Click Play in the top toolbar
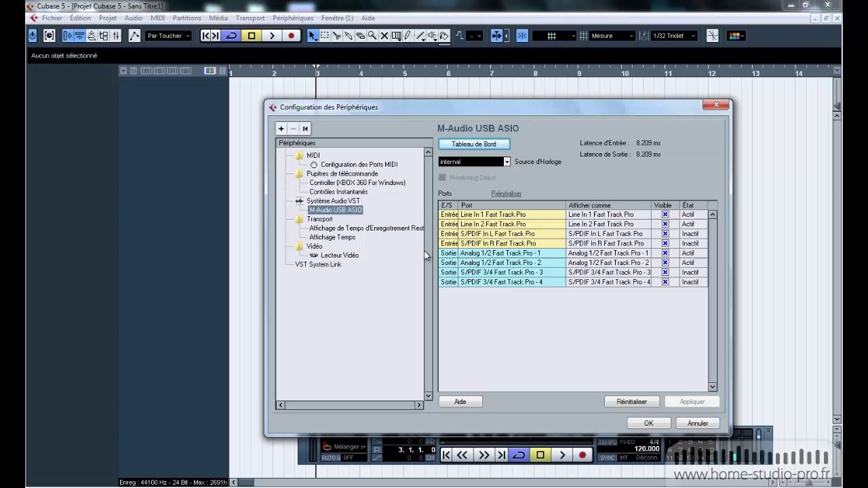The image size is (868, 488). 272,36
